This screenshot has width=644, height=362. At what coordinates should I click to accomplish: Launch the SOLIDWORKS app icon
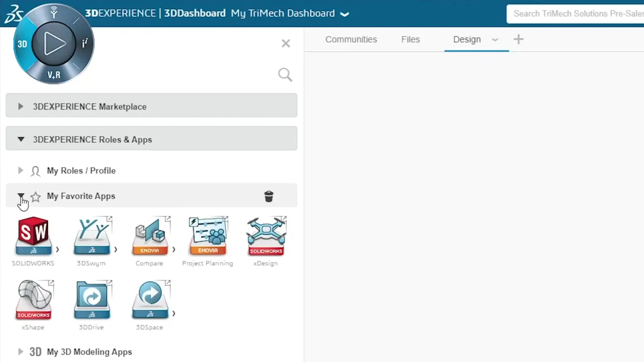pos(33,236)
